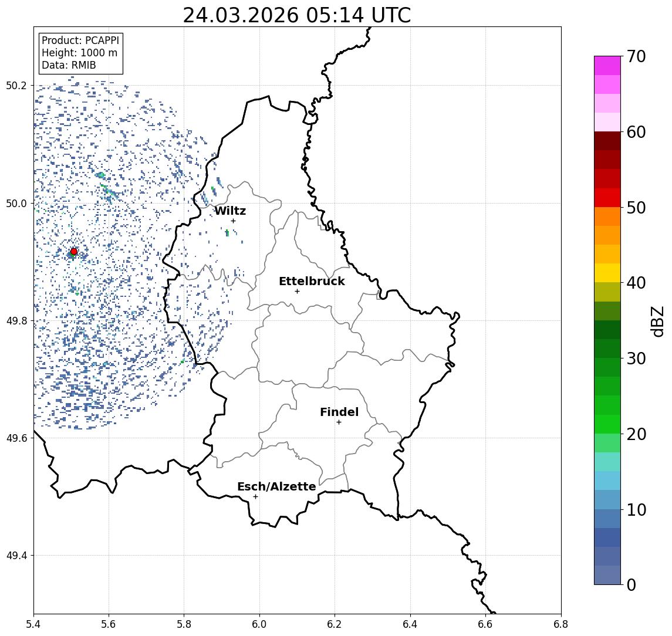Click the orange colorbar segment just below 50
The height and width of the screenshot is (636, 672).
[607, 216]
